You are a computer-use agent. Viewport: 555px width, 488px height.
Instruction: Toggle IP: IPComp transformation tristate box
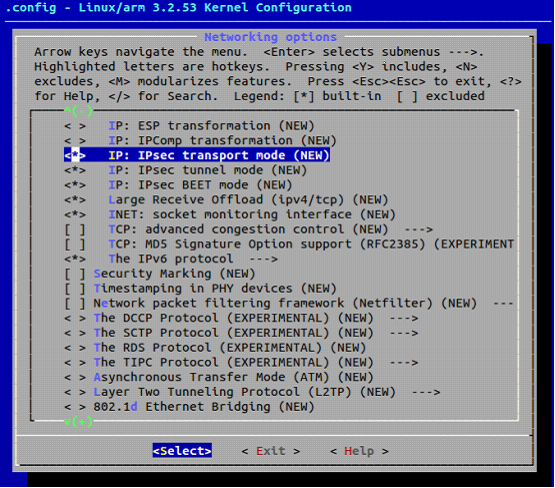[75, 140]
